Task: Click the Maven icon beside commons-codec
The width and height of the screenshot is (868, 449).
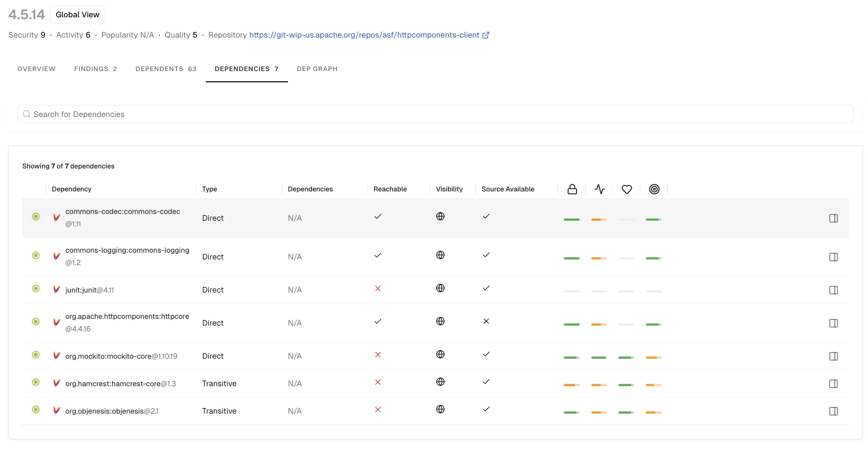Action: pyautogui.click(x=57, y=217)
